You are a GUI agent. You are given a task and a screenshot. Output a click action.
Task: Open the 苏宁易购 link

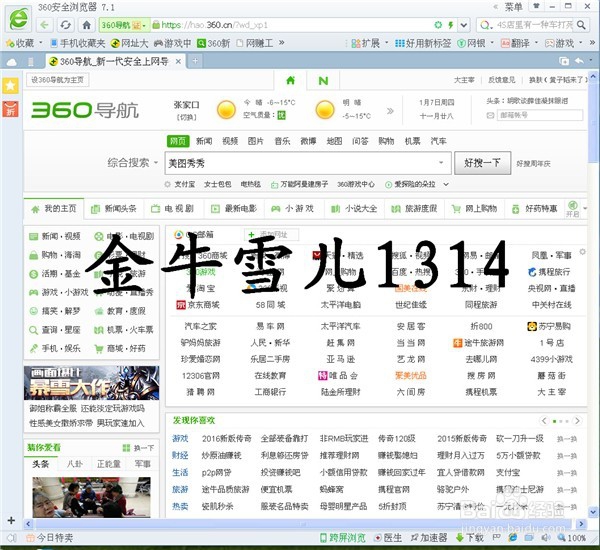pos(549,326)
